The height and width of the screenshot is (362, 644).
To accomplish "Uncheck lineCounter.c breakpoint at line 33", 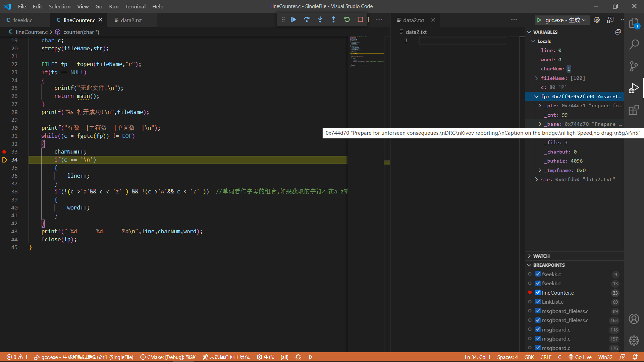I will point(538,293).
